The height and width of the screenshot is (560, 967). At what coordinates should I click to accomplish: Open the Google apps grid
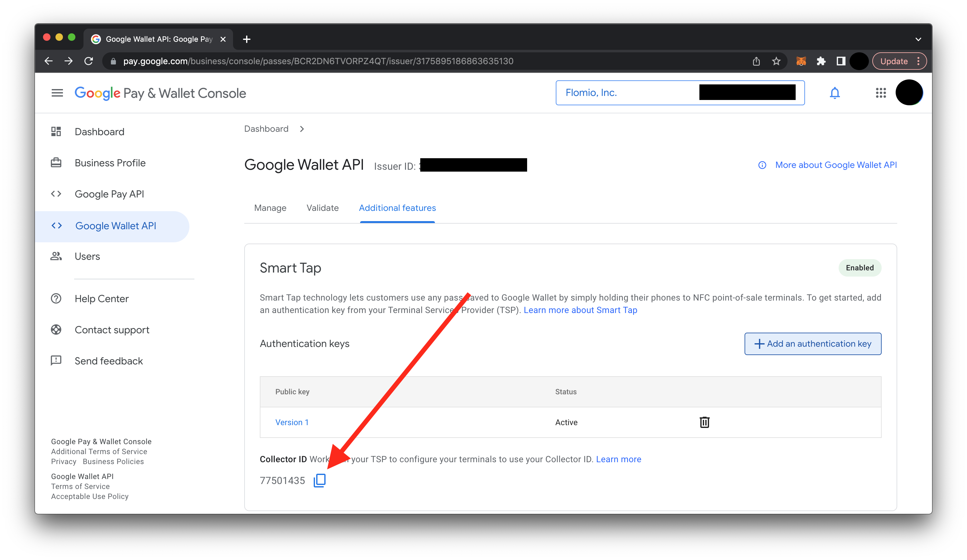(881, 93)
